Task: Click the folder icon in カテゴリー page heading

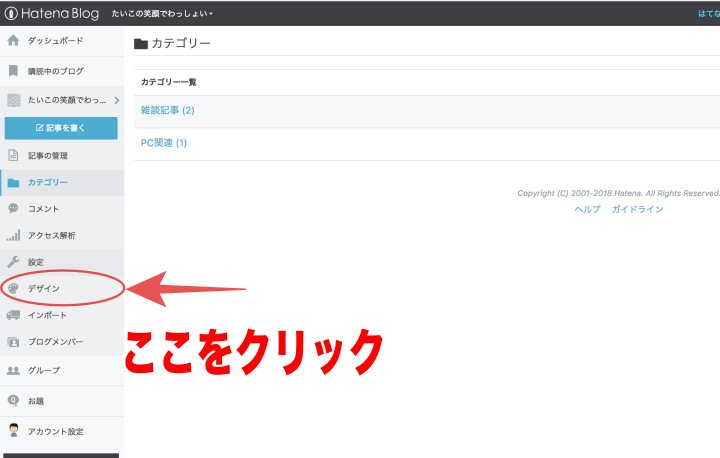Action: 141,44
